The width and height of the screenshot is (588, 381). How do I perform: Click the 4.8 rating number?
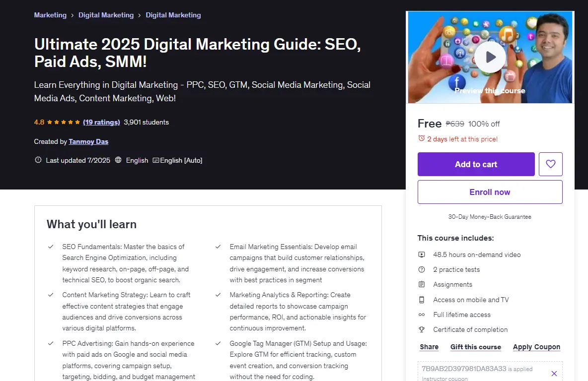click(x=39, y=122)
